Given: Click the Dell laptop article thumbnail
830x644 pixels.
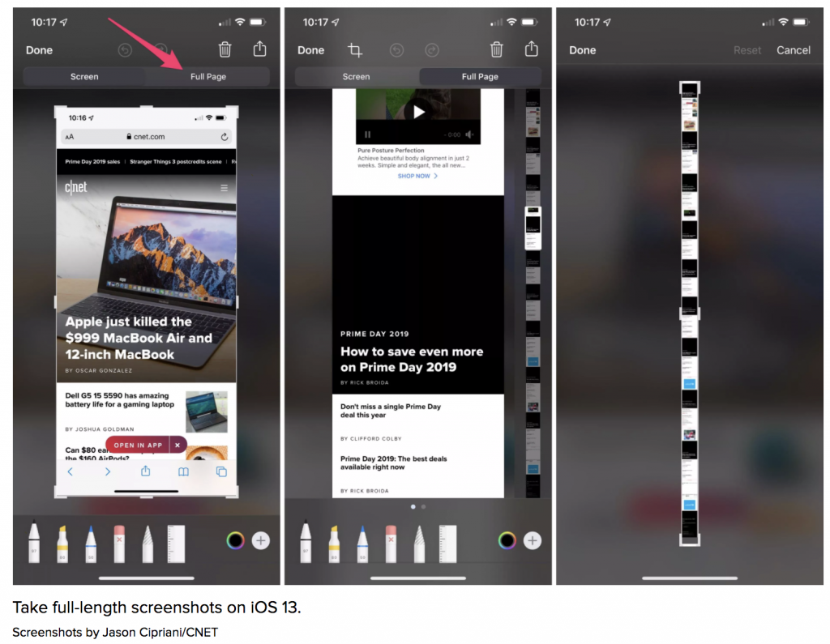Looking at the screenshot, I should [x=207, y=412].
